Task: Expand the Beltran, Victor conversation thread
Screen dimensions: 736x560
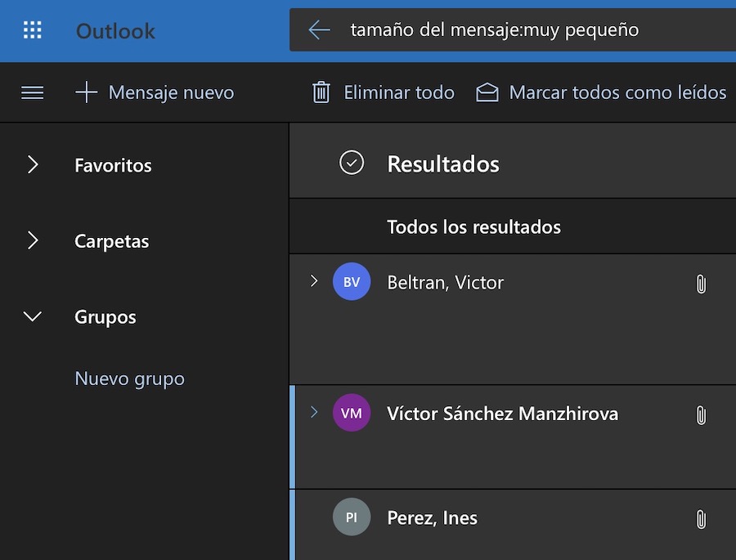Action: (x=313, y=281)
